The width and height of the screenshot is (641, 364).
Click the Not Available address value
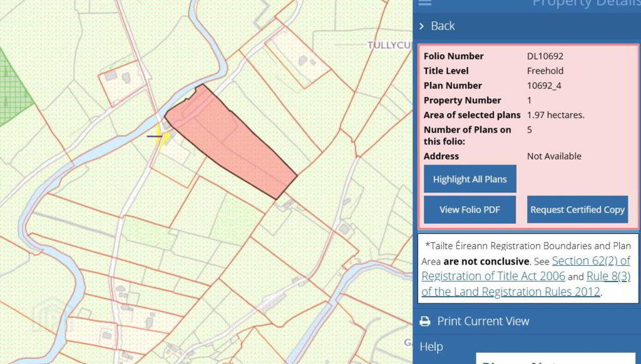pos(554,156)
